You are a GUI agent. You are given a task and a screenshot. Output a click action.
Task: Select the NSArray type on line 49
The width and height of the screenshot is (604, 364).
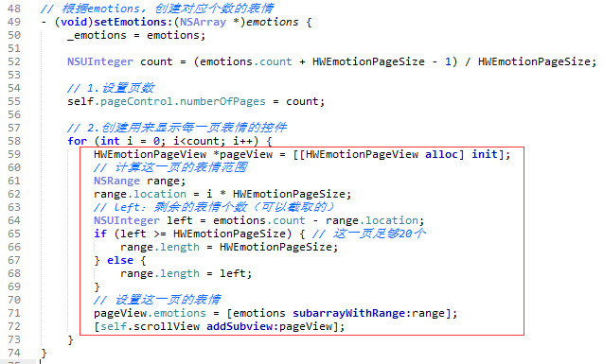click(x=203, y=22)
